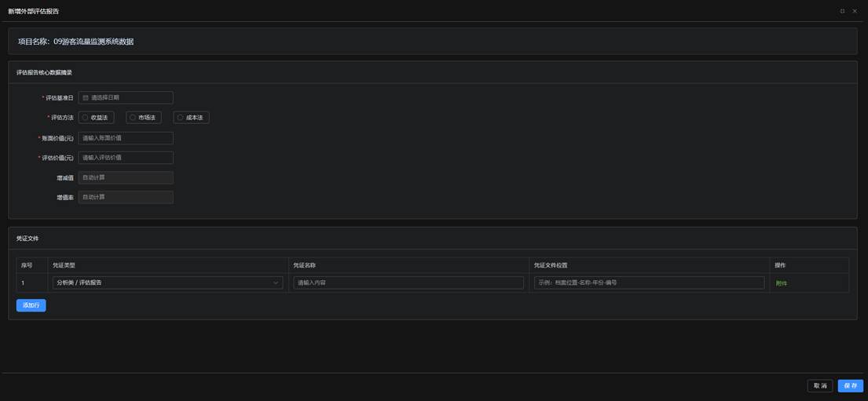Focus the 账面价值(元) input field
The width and height of the screenshot is (868, 401).
click(126, 138)
